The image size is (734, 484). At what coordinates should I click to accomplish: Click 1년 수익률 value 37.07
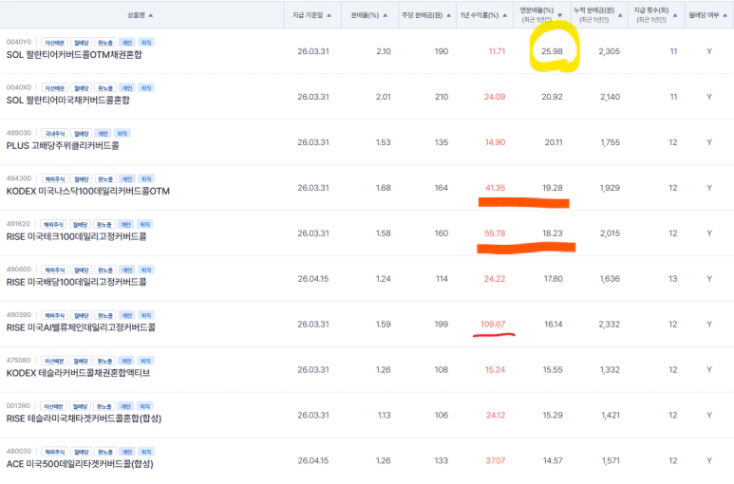495,461
